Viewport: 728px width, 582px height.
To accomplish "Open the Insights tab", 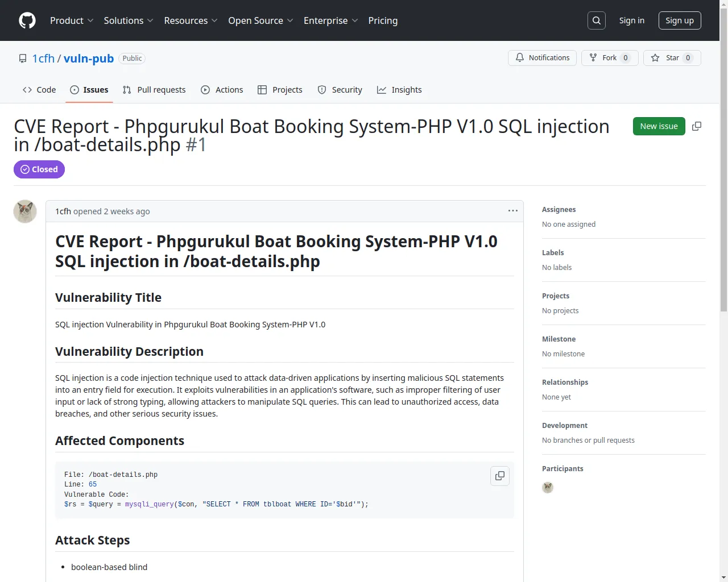I will (x=399, y=90).
